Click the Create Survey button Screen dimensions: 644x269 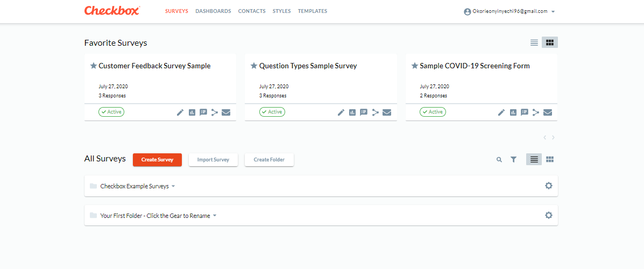157,160
